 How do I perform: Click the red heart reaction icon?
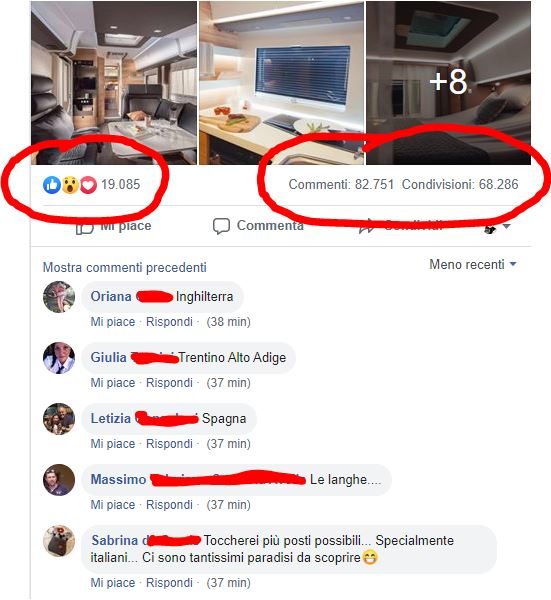tap(88, 185)
